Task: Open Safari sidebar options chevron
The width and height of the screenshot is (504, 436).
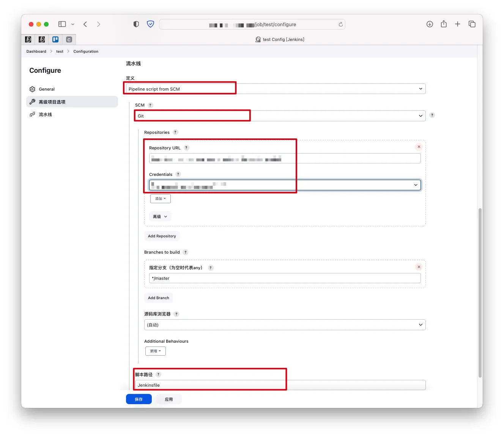Action: 73,24
